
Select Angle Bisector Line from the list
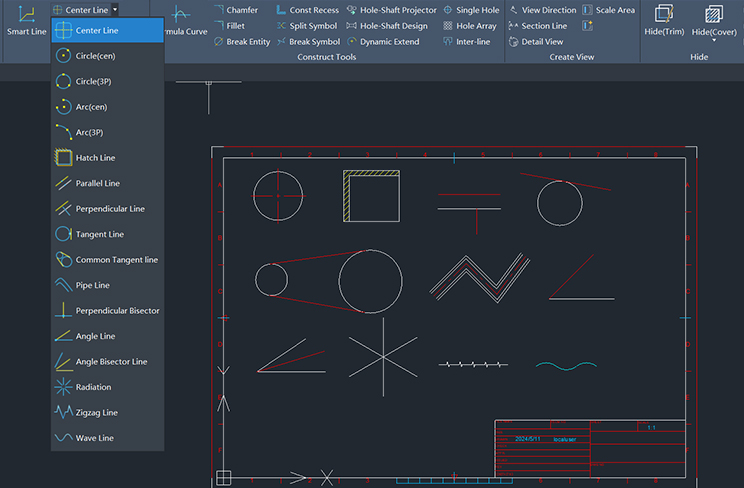tap(111, 362)
